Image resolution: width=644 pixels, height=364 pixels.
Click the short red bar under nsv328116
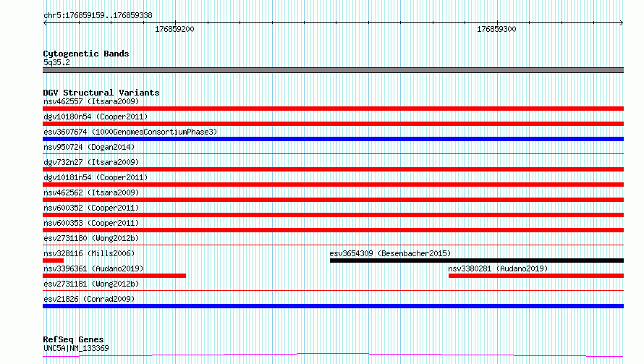53,261
